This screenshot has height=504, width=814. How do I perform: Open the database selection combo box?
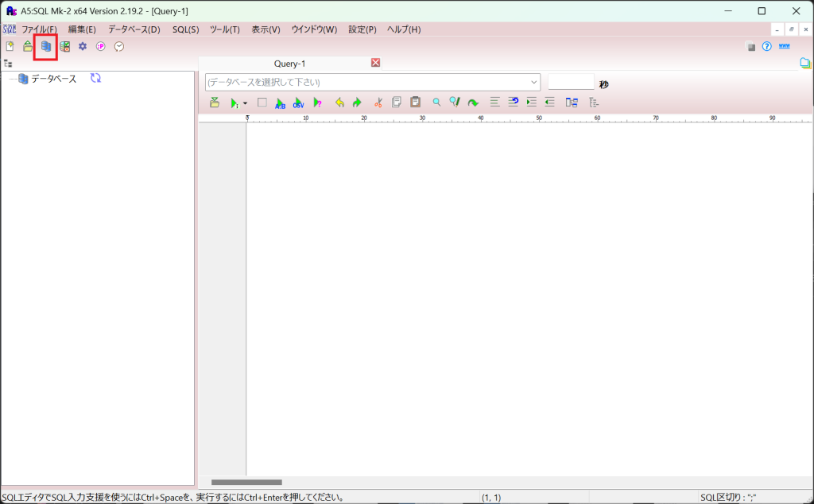click(372, 82)
